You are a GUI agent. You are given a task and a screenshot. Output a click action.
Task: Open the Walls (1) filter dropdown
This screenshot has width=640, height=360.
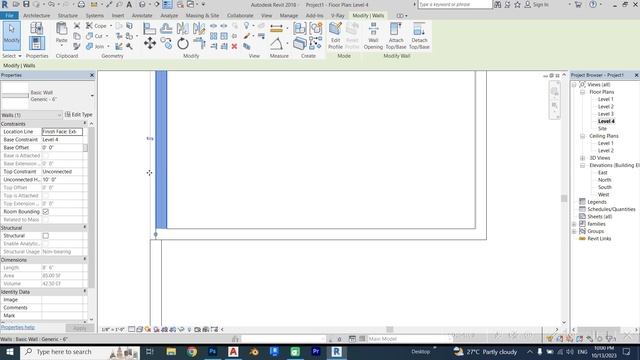click(59, 115)
